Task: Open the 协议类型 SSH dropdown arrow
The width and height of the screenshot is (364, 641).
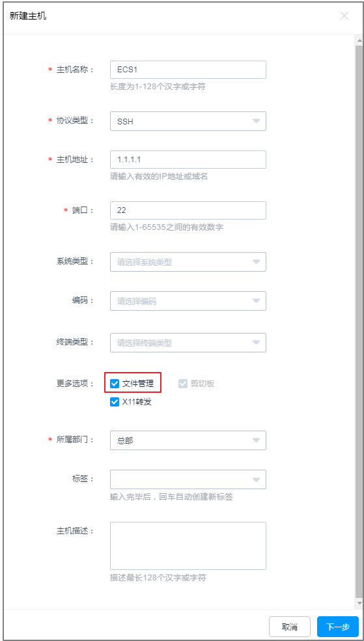Action: [256, 121]
